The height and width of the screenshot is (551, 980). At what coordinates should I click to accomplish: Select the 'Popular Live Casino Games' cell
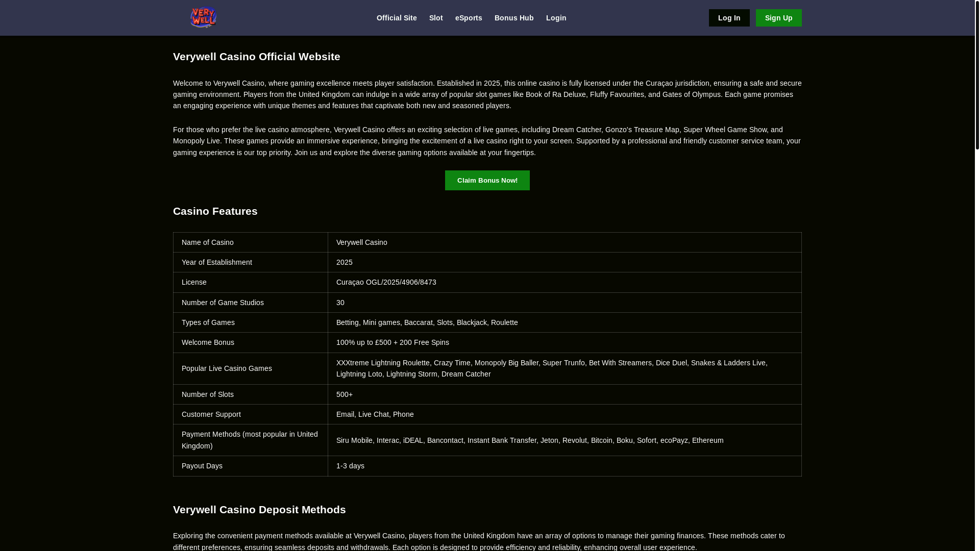(x=250, y=368)
